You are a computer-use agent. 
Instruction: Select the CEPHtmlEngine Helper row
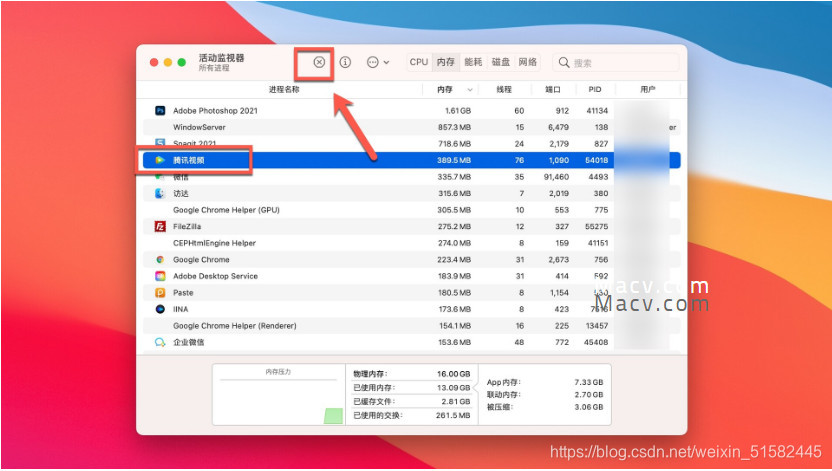point(411,243)
